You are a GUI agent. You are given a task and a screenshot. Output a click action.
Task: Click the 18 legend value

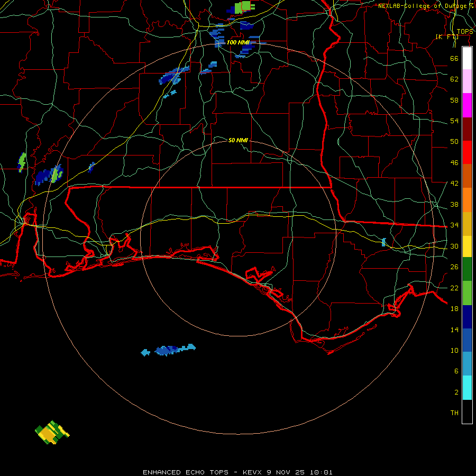pyautogui.click(x=454, y=309)
